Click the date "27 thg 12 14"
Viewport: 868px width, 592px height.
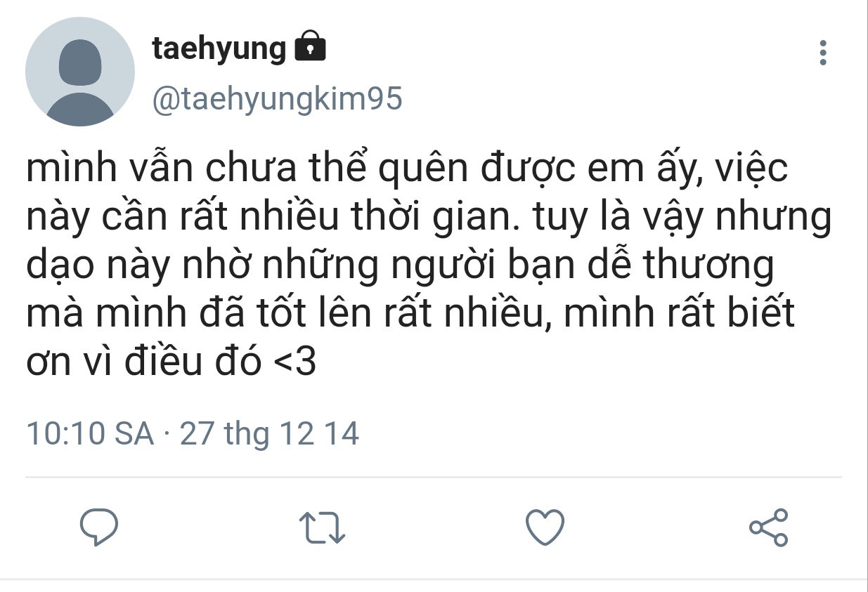(270, 433)
